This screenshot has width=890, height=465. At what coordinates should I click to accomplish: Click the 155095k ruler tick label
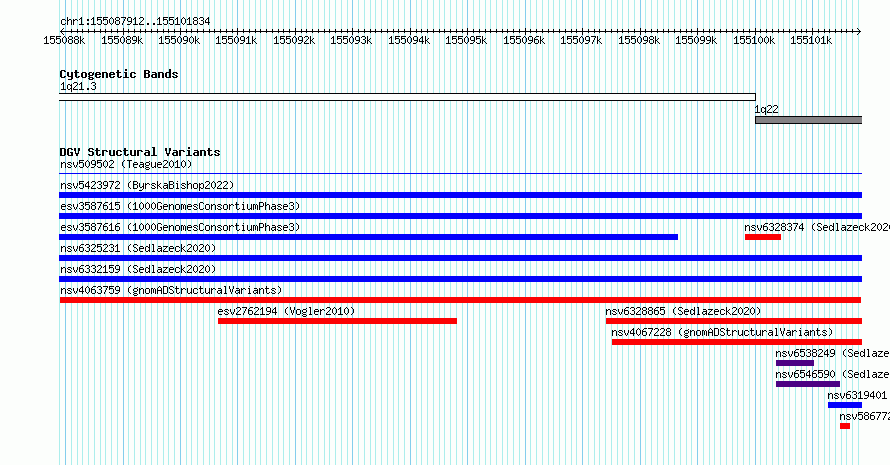(x=466, y=40)
